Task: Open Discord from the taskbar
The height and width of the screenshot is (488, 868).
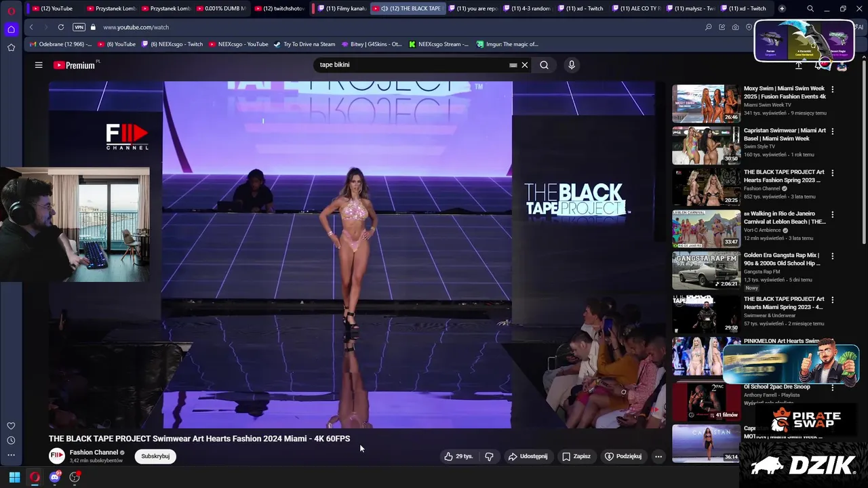Action: [x=55, y=477]
